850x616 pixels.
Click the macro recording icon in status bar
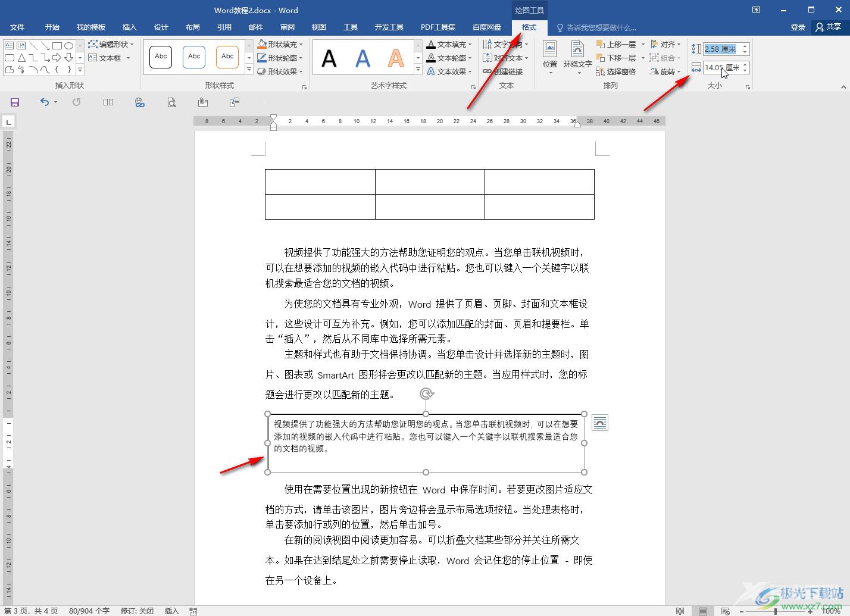[x=193, y=611]
